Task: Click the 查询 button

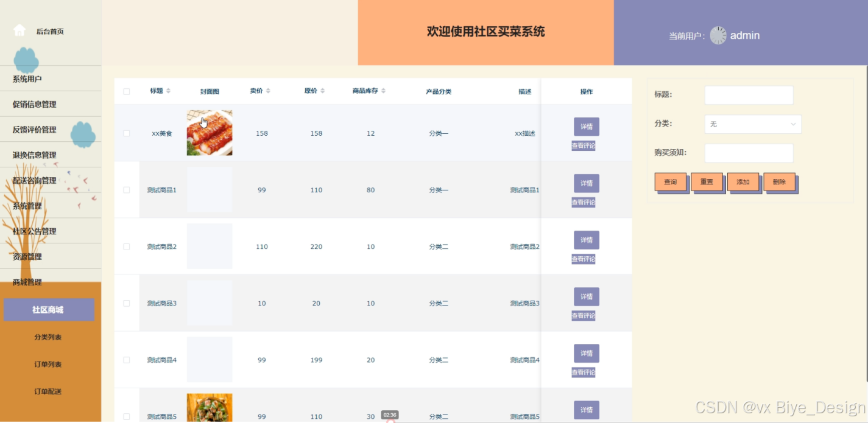Action: click(x=670, y=182)
